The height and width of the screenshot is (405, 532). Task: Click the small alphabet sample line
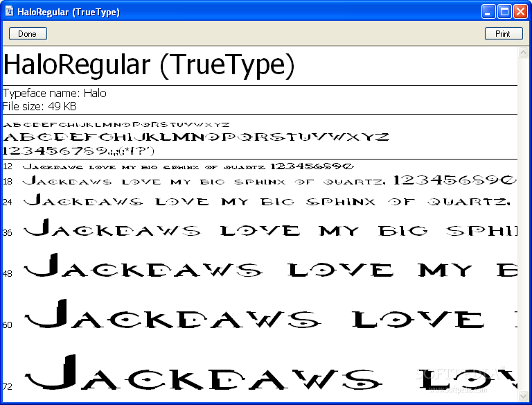point(116,125)
